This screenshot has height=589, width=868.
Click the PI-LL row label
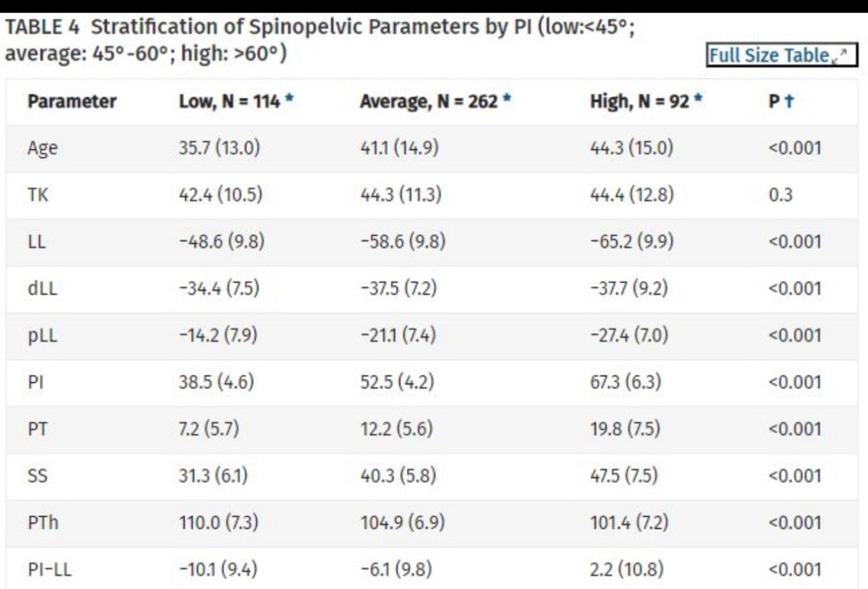(x=48, y=569)
